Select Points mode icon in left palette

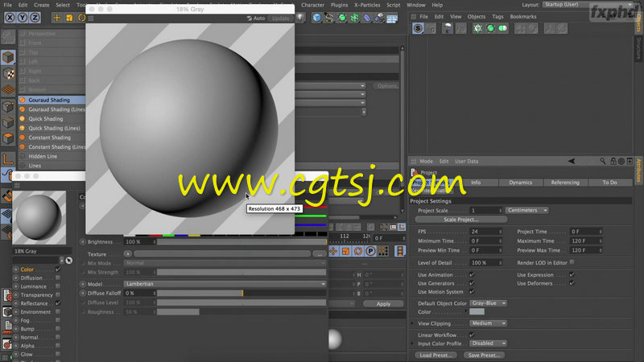[8, 106]
